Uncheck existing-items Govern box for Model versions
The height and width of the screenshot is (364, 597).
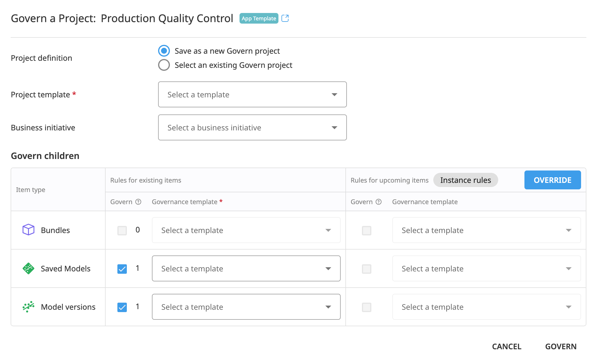pyautogui.click(x=122, y=307)
